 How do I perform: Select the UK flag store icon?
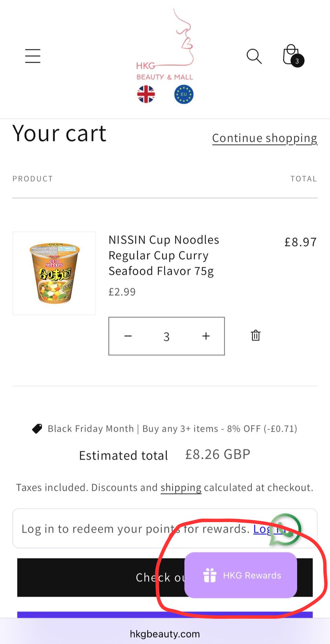[x=146, y=95]
